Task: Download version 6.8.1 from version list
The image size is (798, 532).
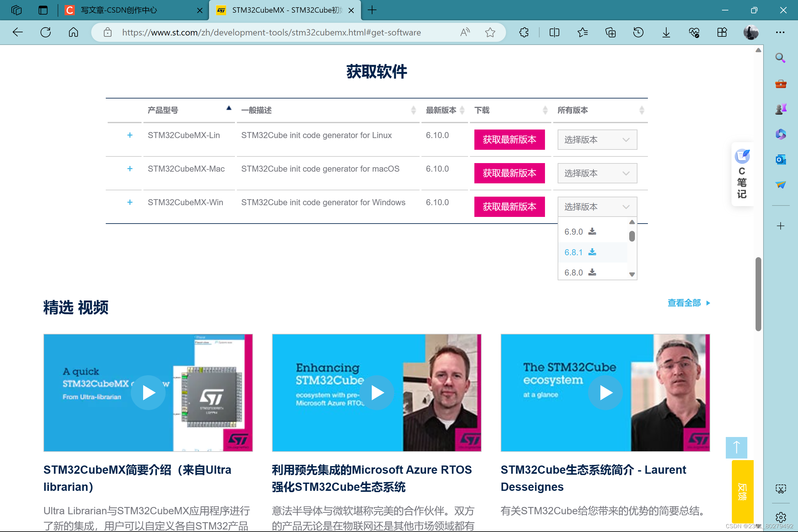Action: click(x=592, y=252)
